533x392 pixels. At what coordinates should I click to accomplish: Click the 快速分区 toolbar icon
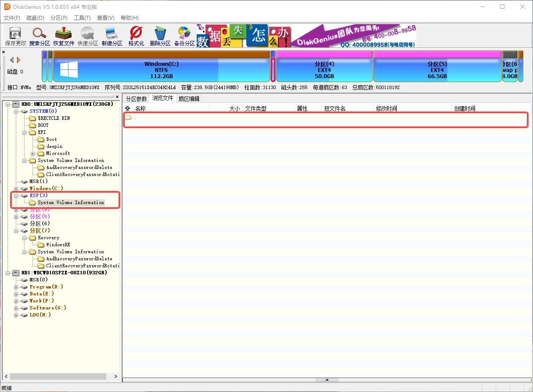click(88, 36)
